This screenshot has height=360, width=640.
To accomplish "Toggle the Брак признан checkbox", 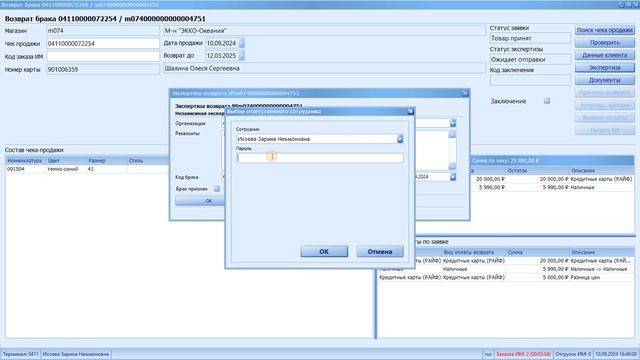I will (x=217, y=189).
